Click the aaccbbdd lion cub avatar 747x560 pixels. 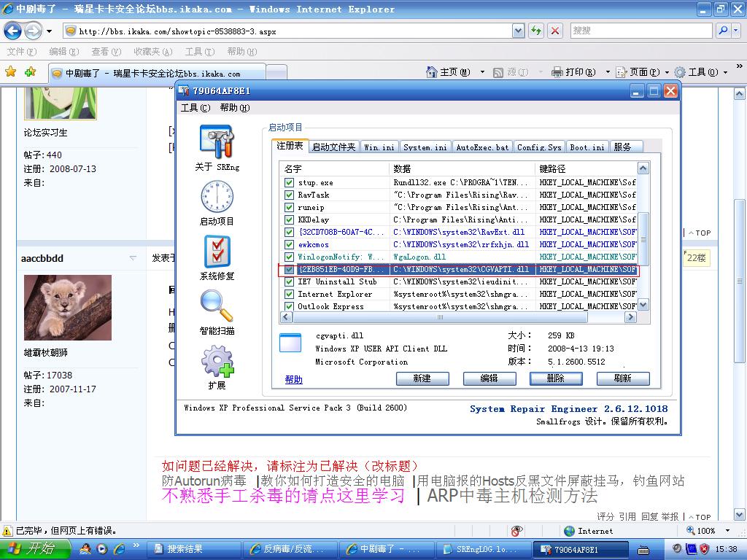click(68, 308)
